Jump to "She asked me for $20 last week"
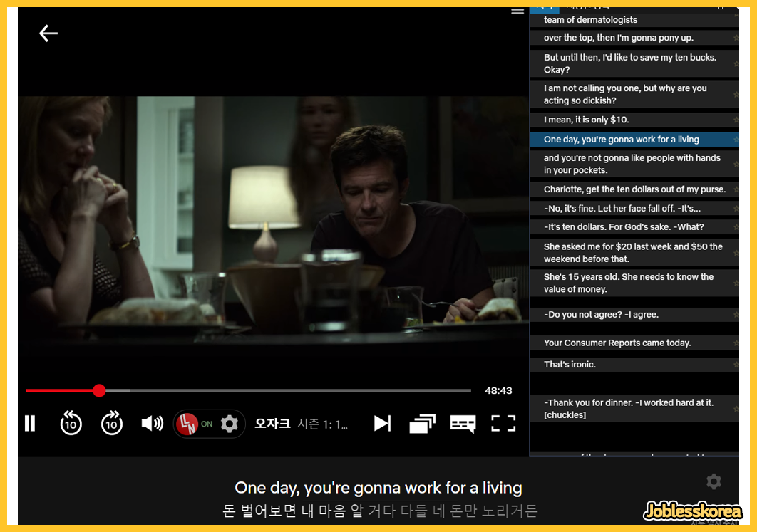Viewport: 757px width, 532px height. point(634,253)
